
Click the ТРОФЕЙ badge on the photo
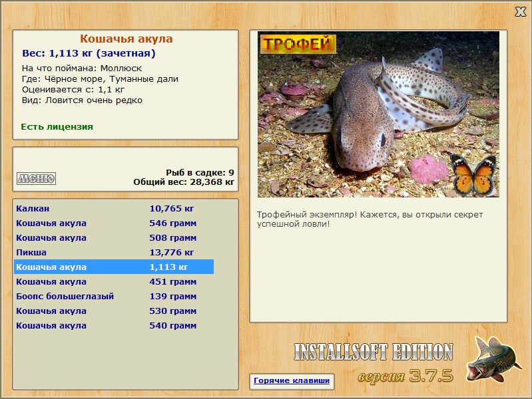click(x=298, y=44)
